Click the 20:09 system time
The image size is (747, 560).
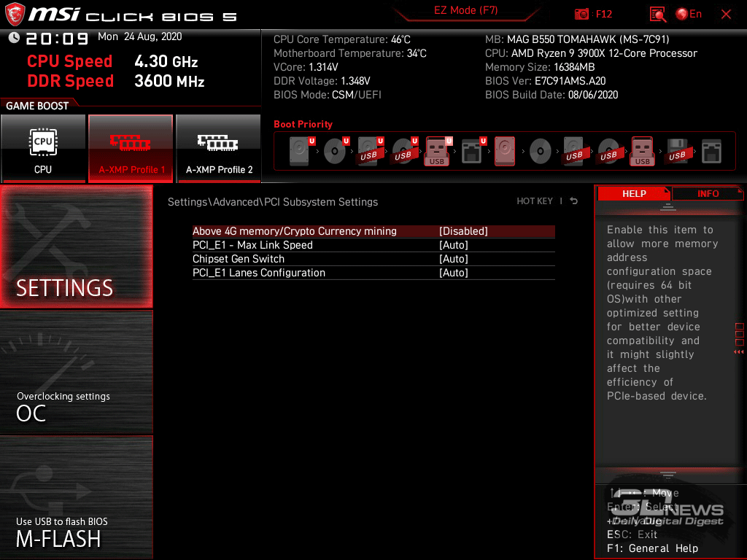[57, 38]
